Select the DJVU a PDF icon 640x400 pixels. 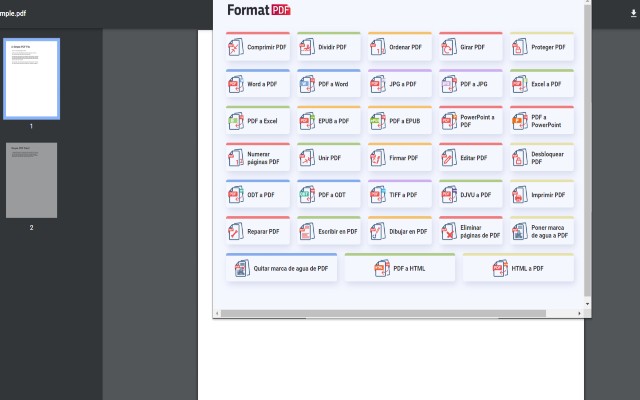(x=449, y=195)
